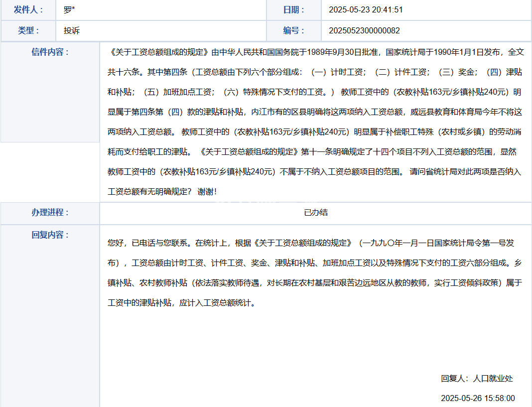
Task: Click the 类型 field label
Action: 28,30
